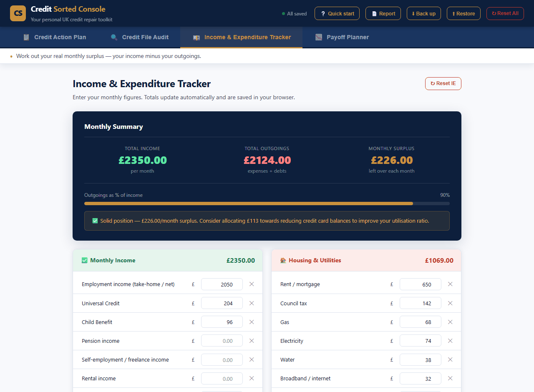Generate the Report
The image size is (534, 392).
[383, 13]
